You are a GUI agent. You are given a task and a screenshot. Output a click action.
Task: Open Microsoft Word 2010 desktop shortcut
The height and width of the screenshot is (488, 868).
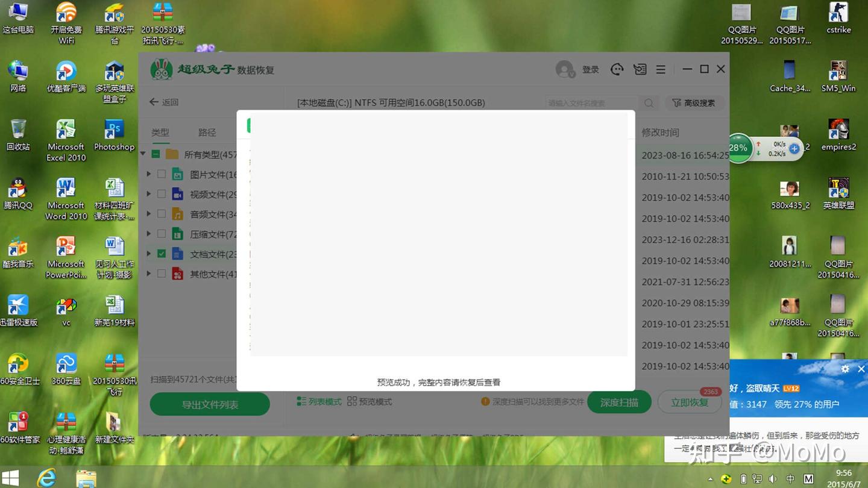[x=66, y=199]
